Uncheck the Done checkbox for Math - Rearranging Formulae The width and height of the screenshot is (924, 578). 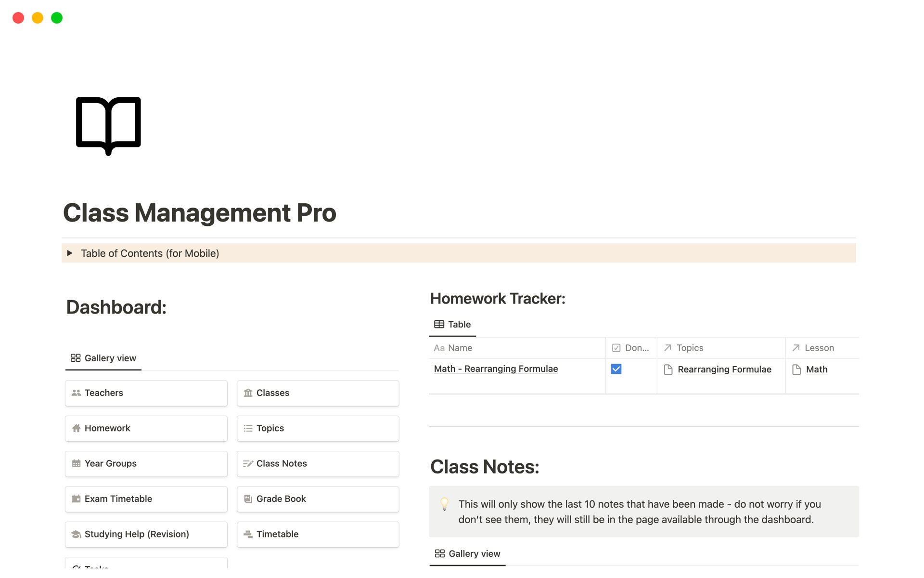coord(616,368)
